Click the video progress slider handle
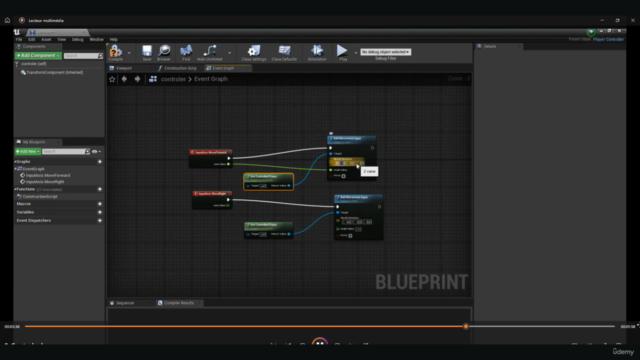Image resolution: width=640 pixels, height=360 pixels. click(466, 327)
